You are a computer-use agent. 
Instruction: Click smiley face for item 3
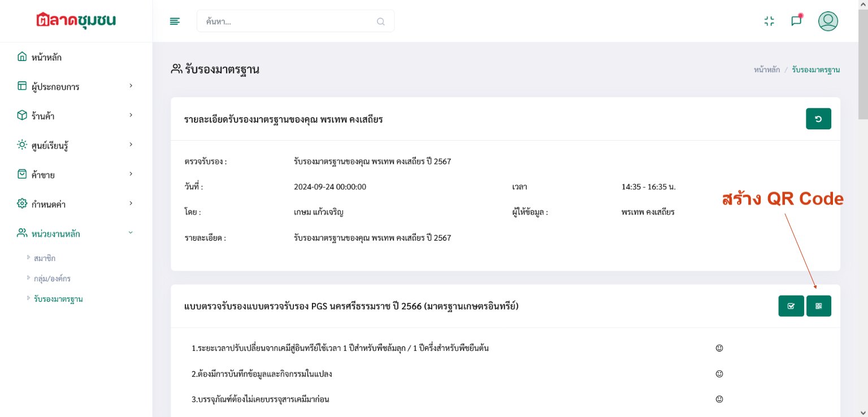pyautogui.click(x=719, y=399)
